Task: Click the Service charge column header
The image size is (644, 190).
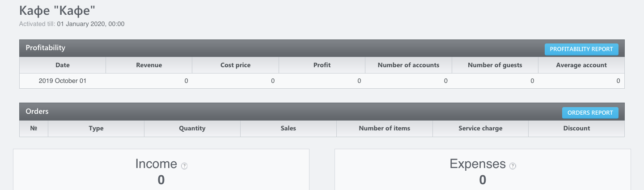Action: coord(481,128)
